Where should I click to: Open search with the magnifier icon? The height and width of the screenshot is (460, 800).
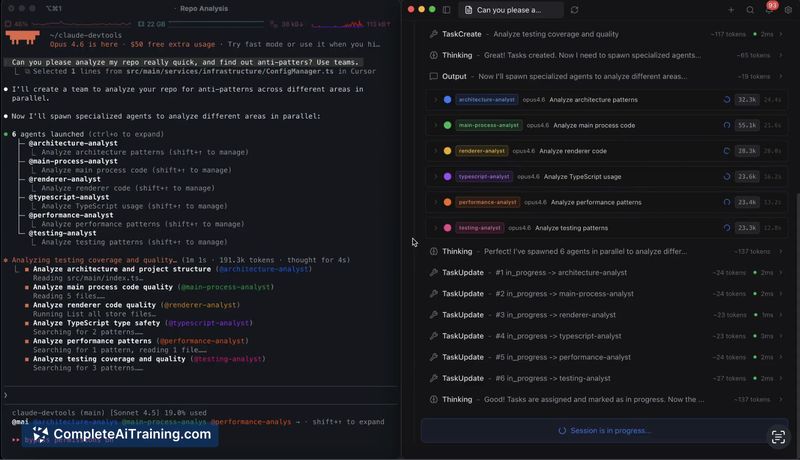(750, 10)
